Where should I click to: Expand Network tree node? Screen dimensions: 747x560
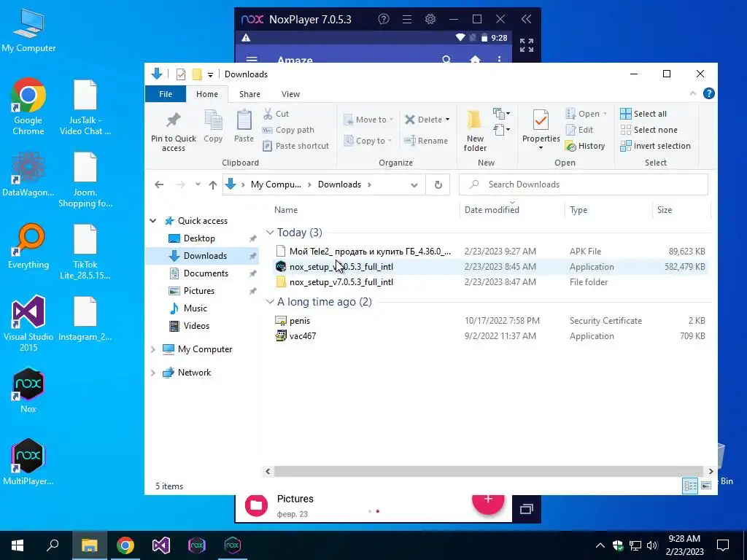click(x=153, y=373)
